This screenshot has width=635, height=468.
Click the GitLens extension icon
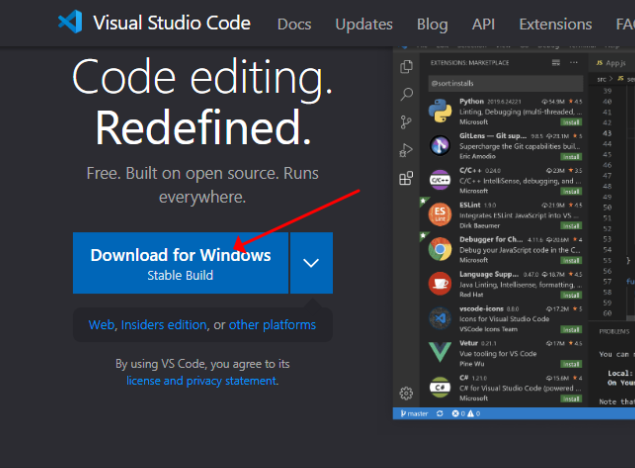[x=440, y=145]
